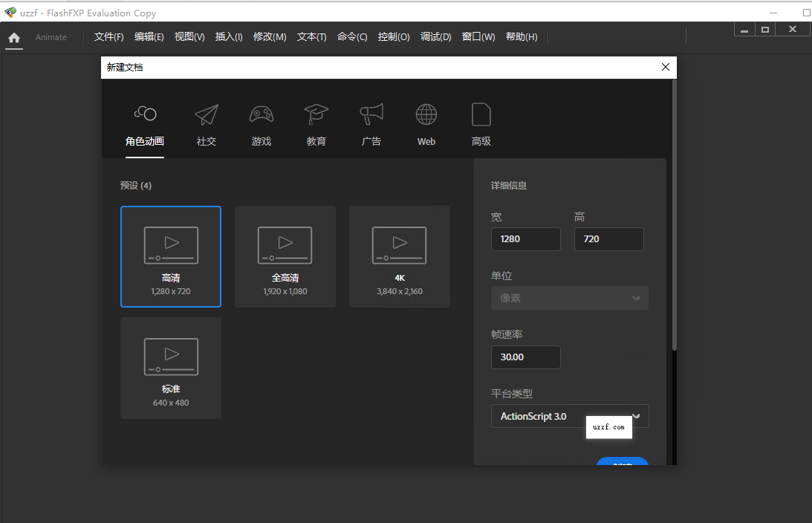
Task: Click inside the 宽 width field showing 1280
Action: coord(525,238)
